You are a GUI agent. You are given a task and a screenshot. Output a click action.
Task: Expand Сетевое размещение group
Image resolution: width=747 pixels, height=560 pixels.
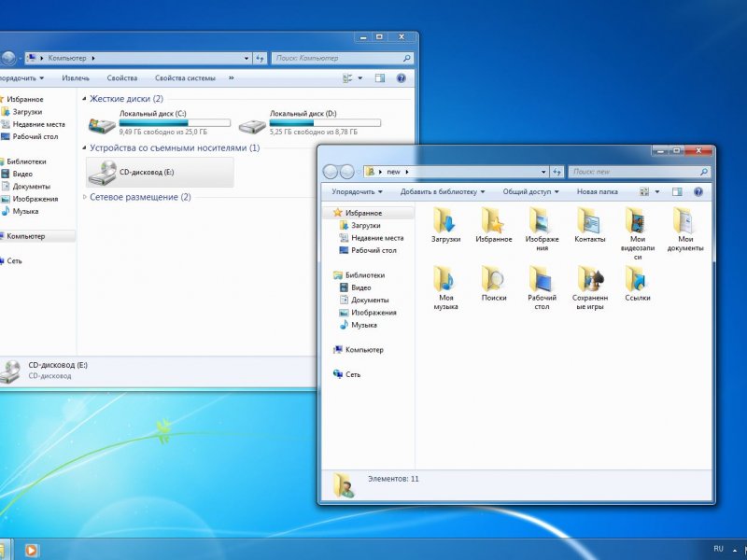click(84, 197)
